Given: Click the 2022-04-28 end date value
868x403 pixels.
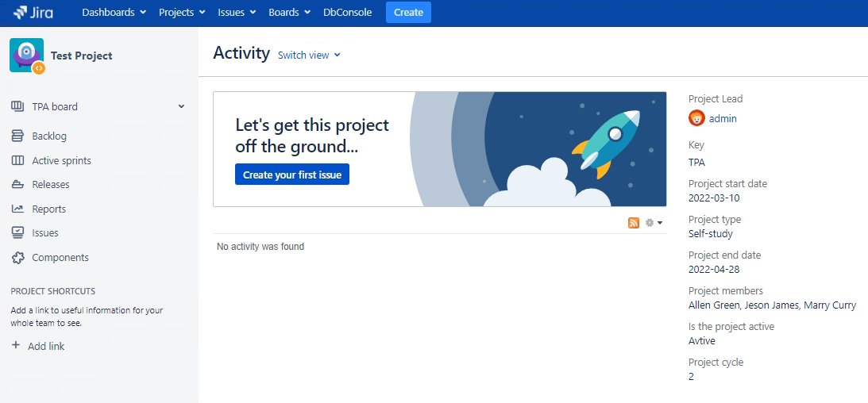Looking at the screenshot, I should (x=714, y=270).
